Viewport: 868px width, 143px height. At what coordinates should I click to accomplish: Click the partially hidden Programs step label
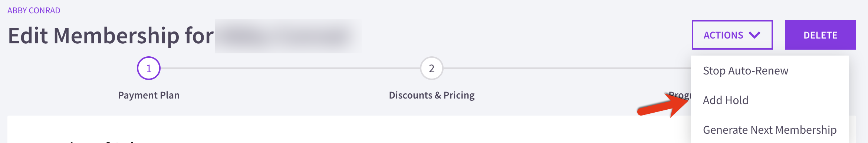pos(680,95)
